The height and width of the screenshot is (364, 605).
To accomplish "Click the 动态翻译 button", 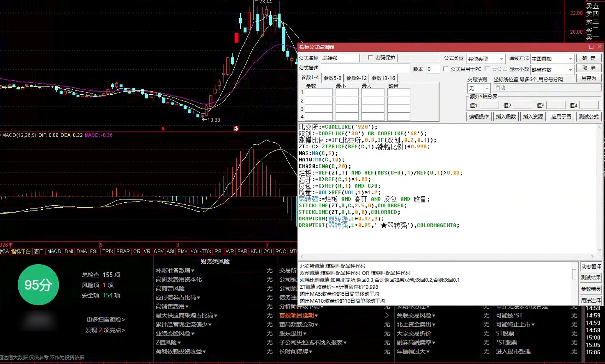I will pos(591,266).
